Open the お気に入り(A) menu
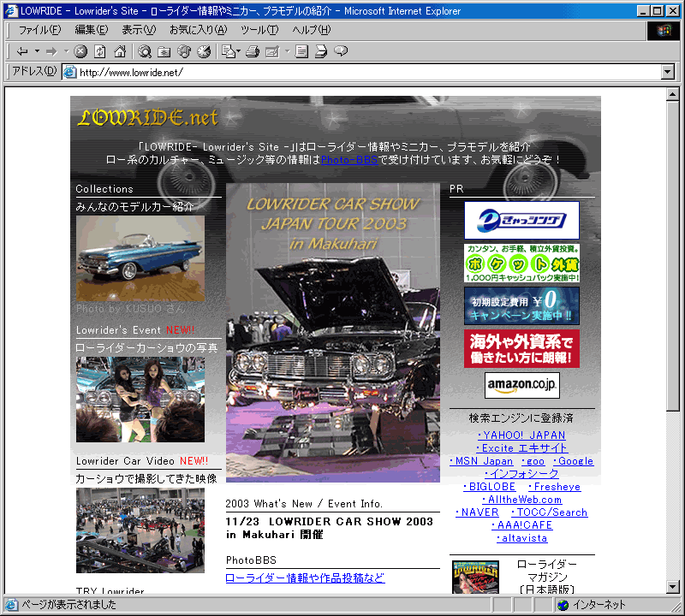Image resolution: width=685 pixels, height=616 pixels. point(199,30)
